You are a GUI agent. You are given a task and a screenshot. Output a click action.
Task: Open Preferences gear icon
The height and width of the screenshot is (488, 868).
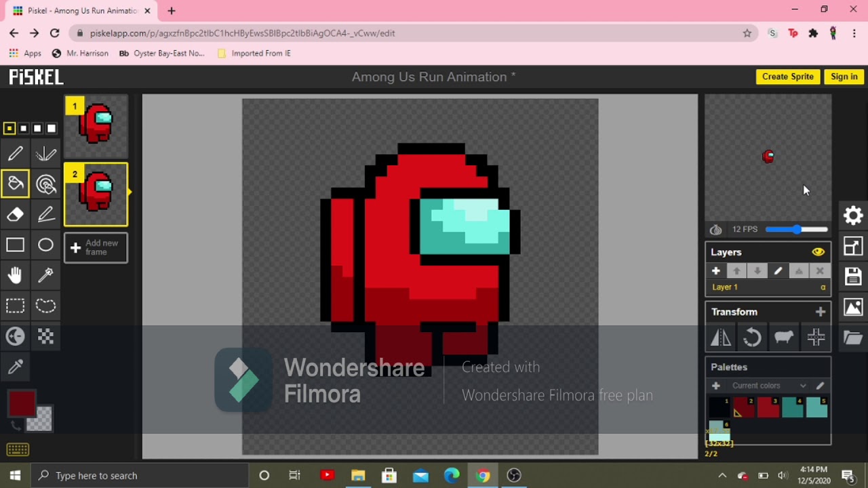click(853, 216)
